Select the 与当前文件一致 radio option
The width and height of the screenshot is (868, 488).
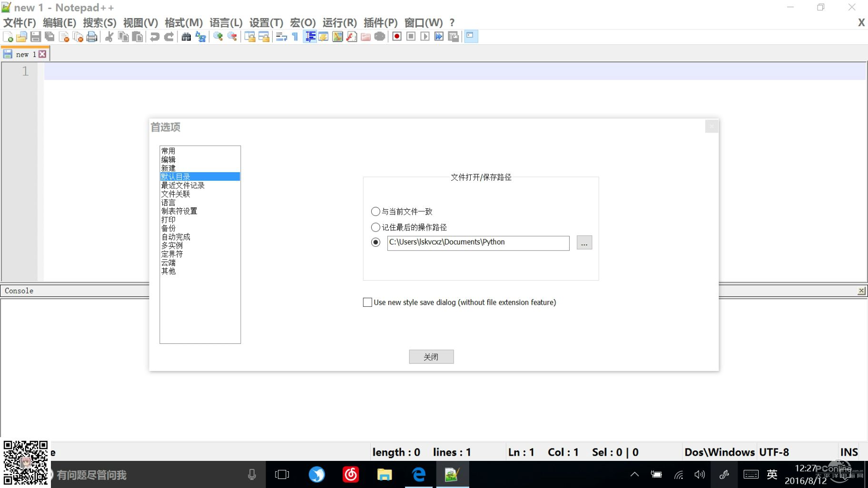(x=376, y=211)
